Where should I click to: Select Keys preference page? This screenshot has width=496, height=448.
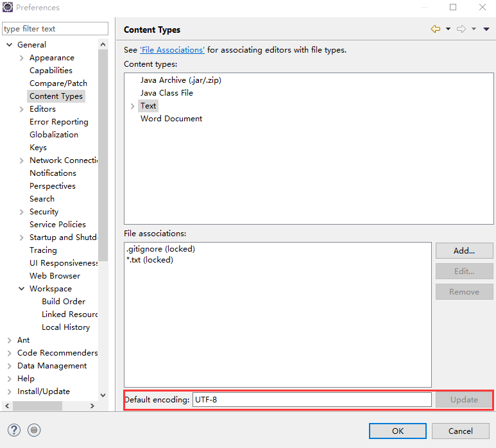(38, 148)
